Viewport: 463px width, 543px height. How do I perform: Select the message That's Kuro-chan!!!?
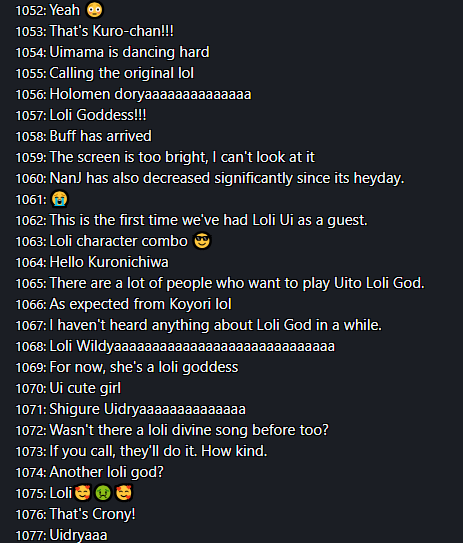coord(112,31)
